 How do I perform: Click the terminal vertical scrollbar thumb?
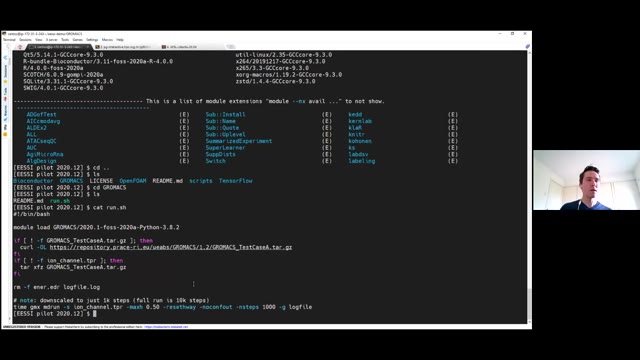click(x=529, y=304)
